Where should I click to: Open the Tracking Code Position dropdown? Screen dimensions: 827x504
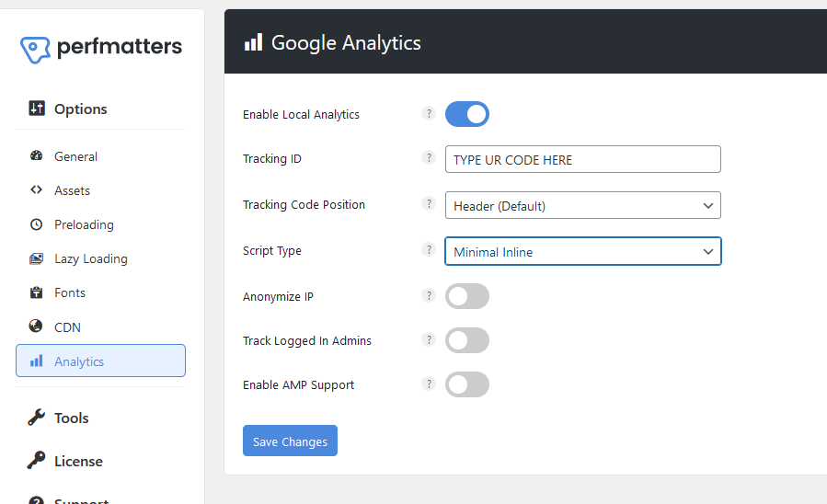[583, 205]
